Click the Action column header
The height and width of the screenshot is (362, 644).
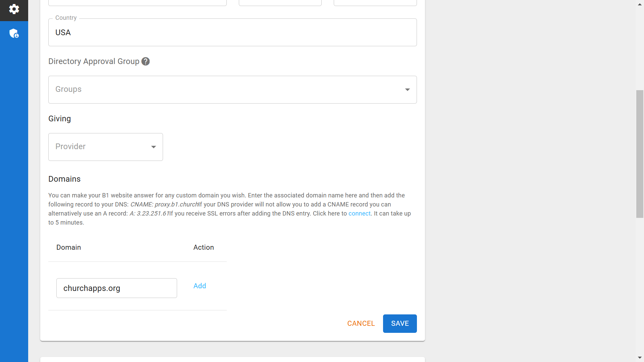coord(203,247)
